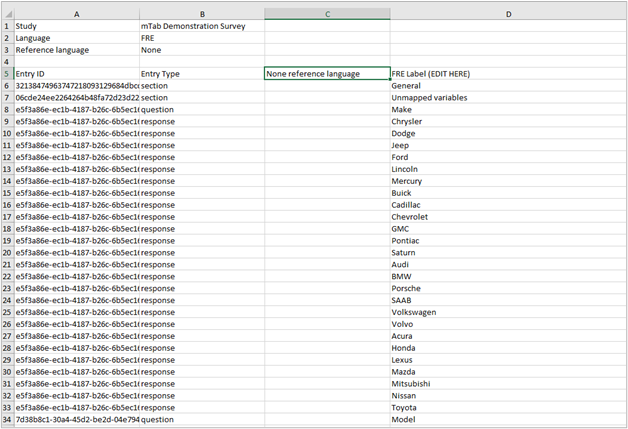Click the 'Audi' cell

[x=508, y=264]
